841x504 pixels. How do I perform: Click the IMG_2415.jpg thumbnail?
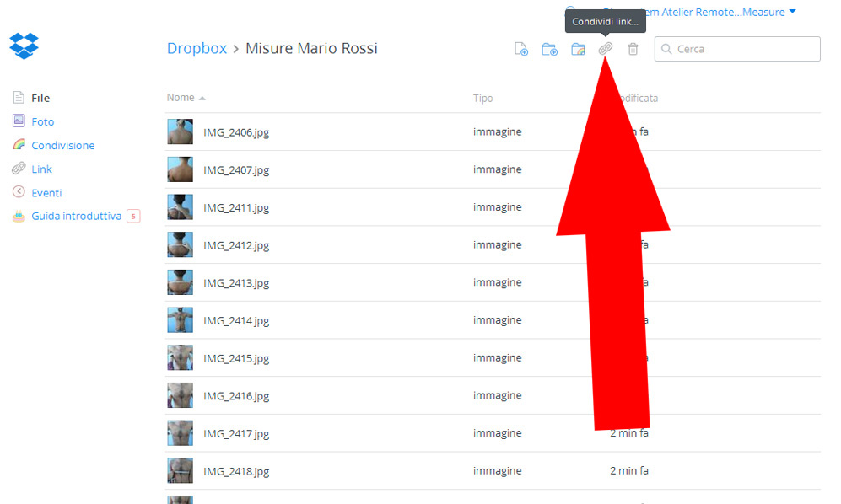[180, 358]
